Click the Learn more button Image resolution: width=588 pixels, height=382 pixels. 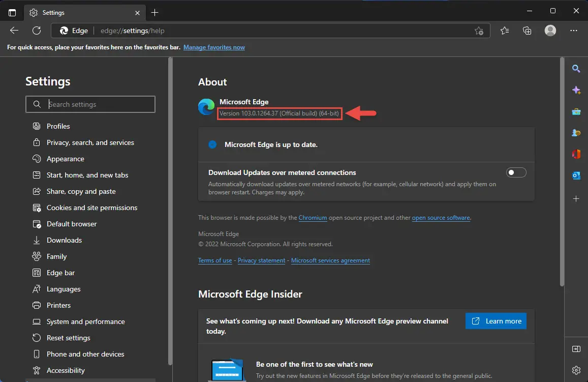click(496, 321)
